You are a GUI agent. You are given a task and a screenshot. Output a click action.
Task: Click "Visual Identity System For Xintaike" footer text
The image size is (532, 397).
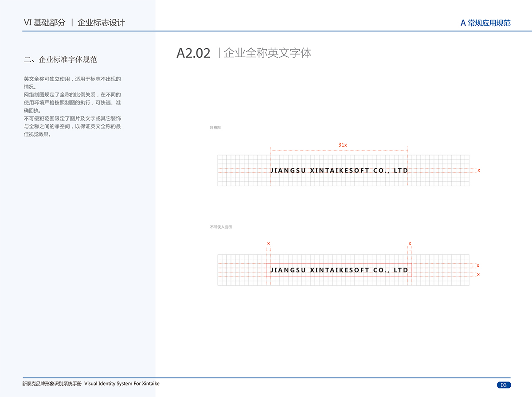[121, 384]
